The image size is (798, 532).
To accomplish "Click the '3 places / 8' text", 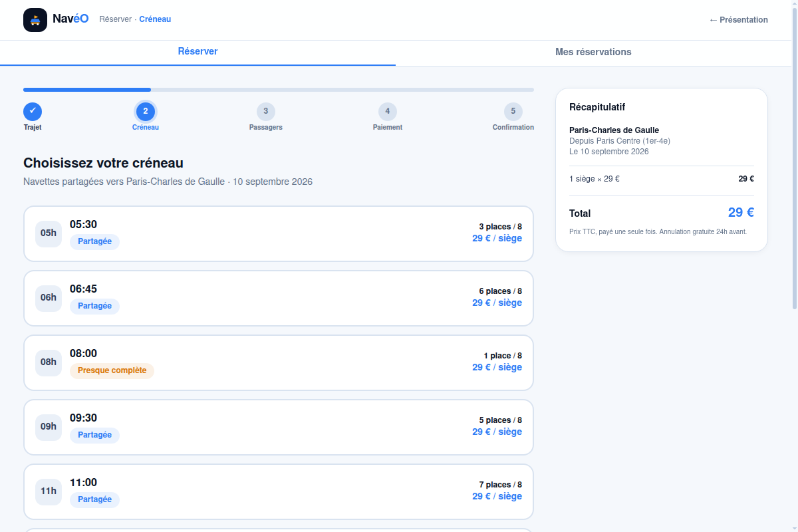I will (x=500, y=227).
